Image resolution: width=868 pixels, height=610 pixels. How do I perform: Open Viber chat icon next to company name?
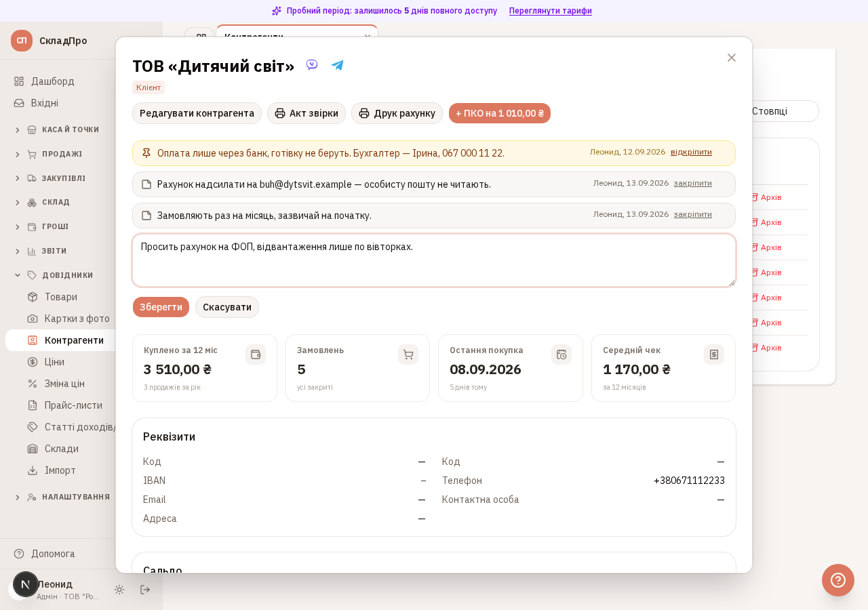point(312,65)
